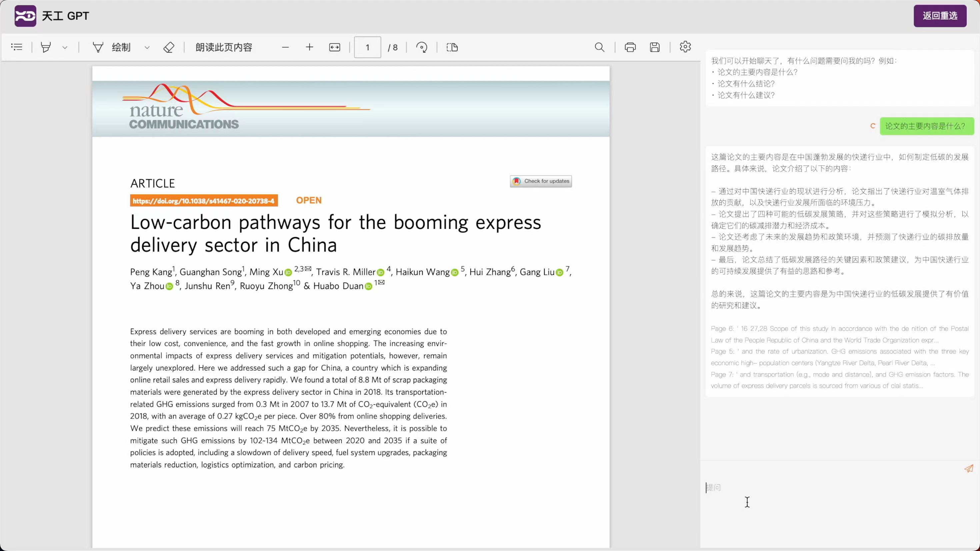Expand the highlighter options dropdown arrow
This screenshot has height=551, width=980.
[65, 48]
